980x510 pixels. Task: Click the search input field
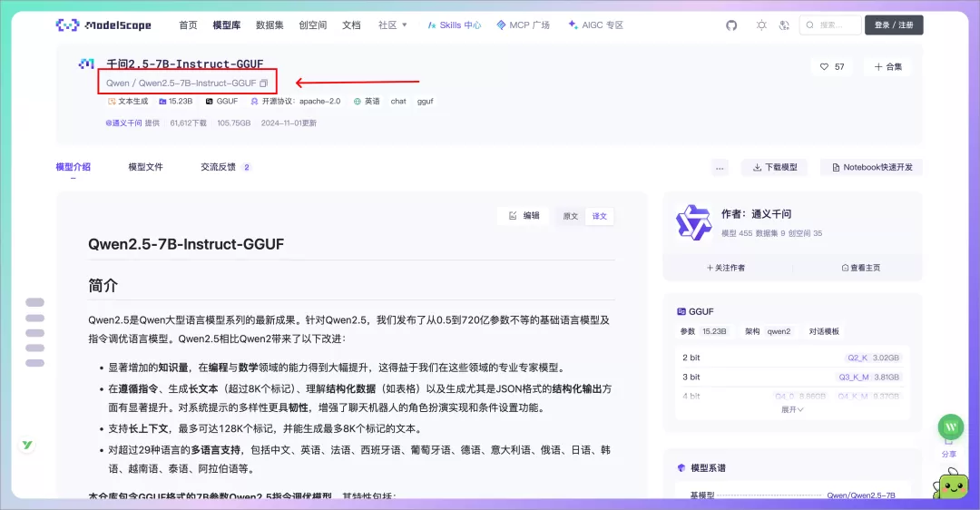click(x=830, y=25)
